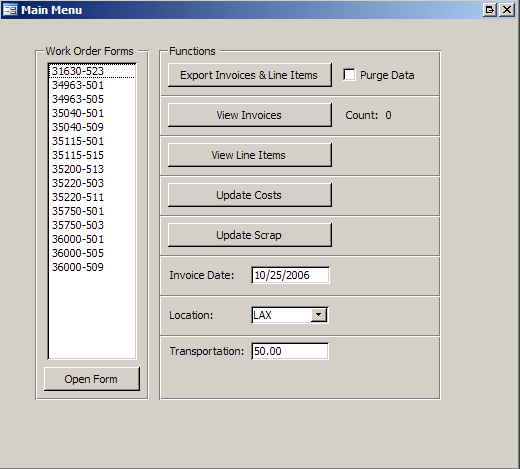Select work order 35220-511
Viewport: 520px width, 469px height.
click(92, 197)
